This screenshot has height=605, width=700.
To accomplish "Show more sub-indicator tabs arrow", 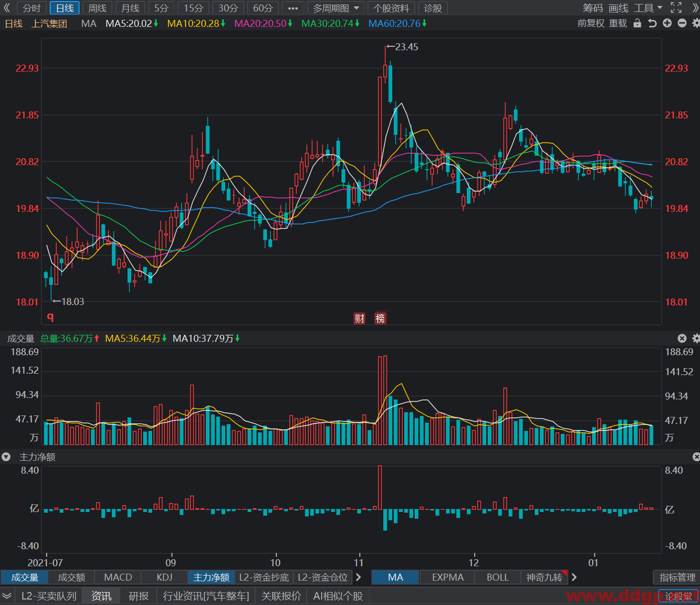I will pyautogui.click(x=358, y=577).
